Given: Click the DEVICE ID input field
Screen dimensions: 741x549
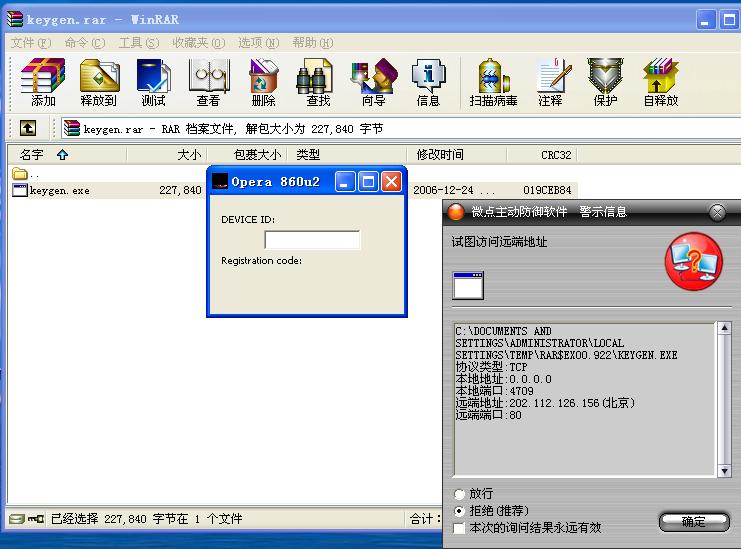Looking at the screenshot, I should (x=312, y=240).
